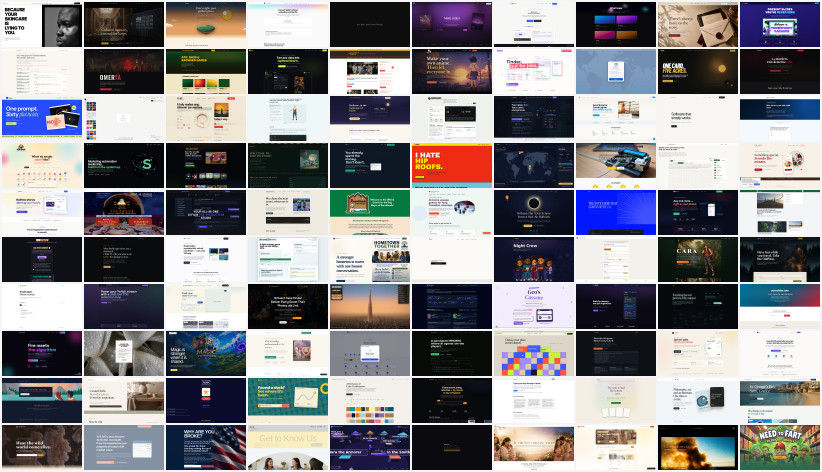This screenshot has height=472, width=822.
Task: Open the navy thumbnail with star badge
Action: (x=206, y=400)
